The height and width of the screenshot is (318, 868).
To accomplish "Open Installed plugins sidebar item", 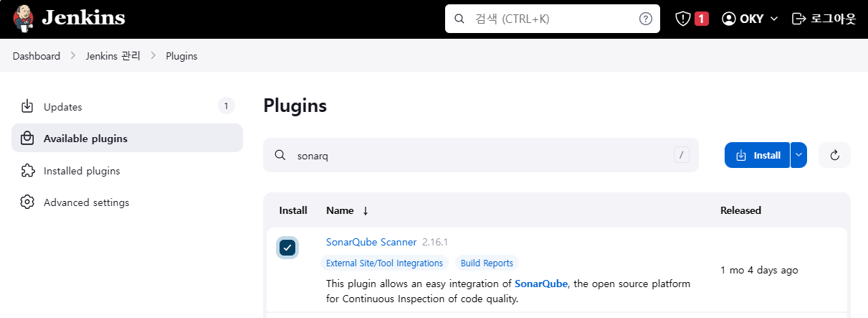I will (127, 171).
